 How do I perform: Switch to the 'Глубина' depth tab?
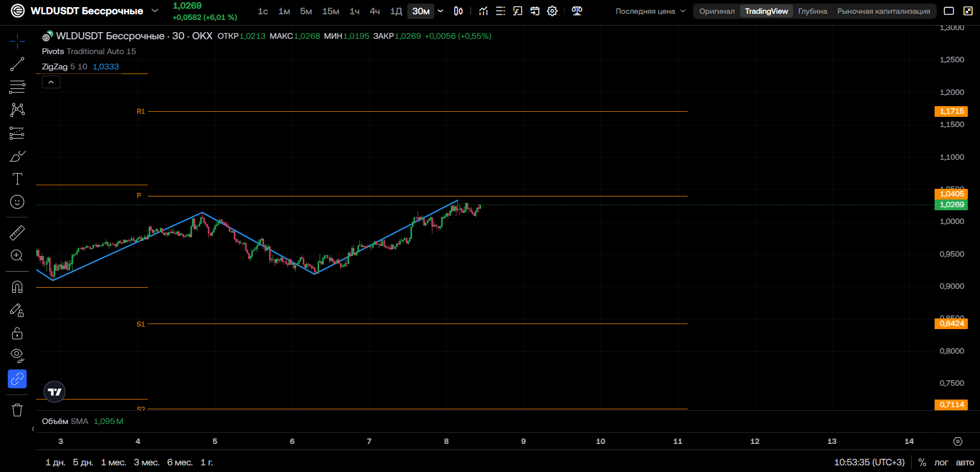point(813,11)
